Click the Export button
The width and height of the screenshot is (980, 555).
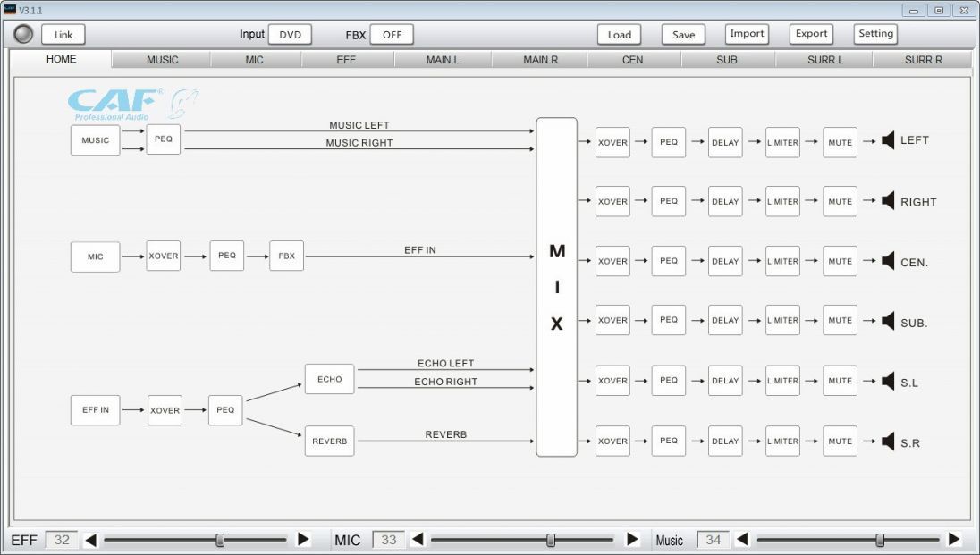point(811,34)
